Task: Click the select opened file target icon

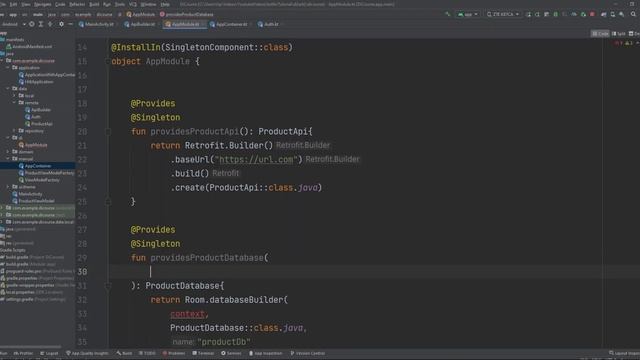Action: (x=31, y=24)
